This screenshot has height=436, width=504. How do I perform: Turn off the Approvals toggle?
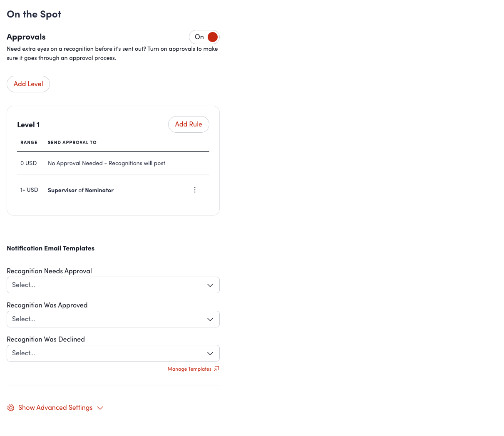pyautogui.click(x=204, y=37)
